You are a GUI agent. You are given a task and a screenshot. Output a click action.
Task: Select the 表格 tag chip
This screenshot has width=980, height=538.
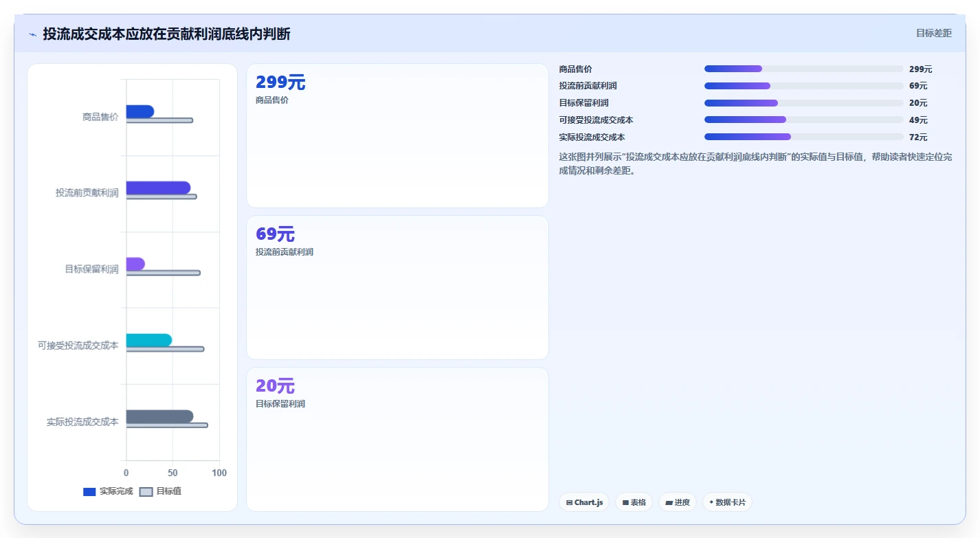pyautogui.click(x=634, y=502)
